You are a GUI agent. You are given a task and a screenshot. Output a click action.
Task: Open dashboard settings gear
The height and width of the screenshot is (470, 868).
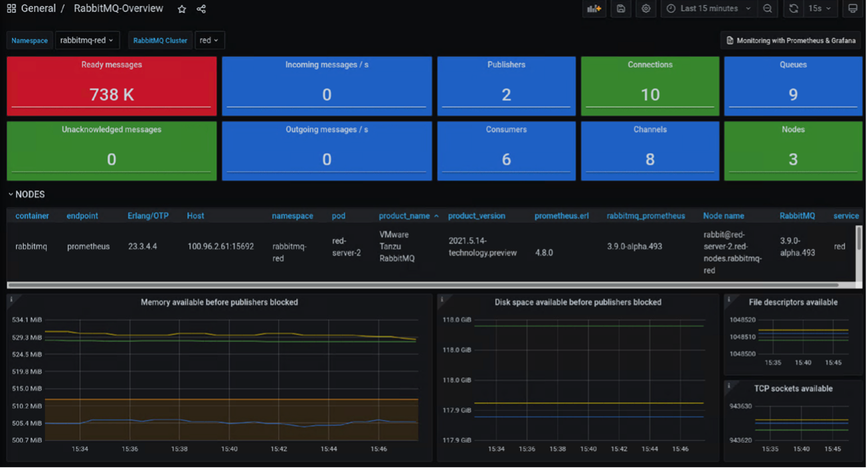(x=646, y=9)
